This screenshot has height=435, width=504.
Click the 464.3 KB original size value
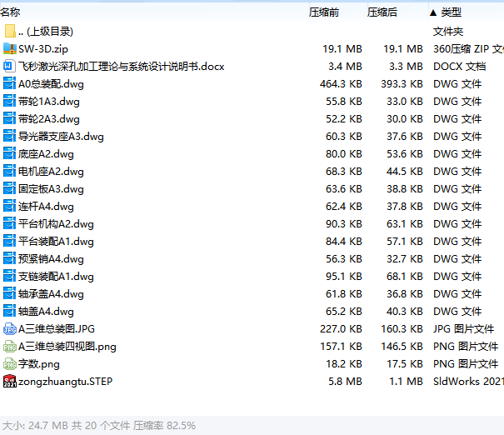click(341, 84)
